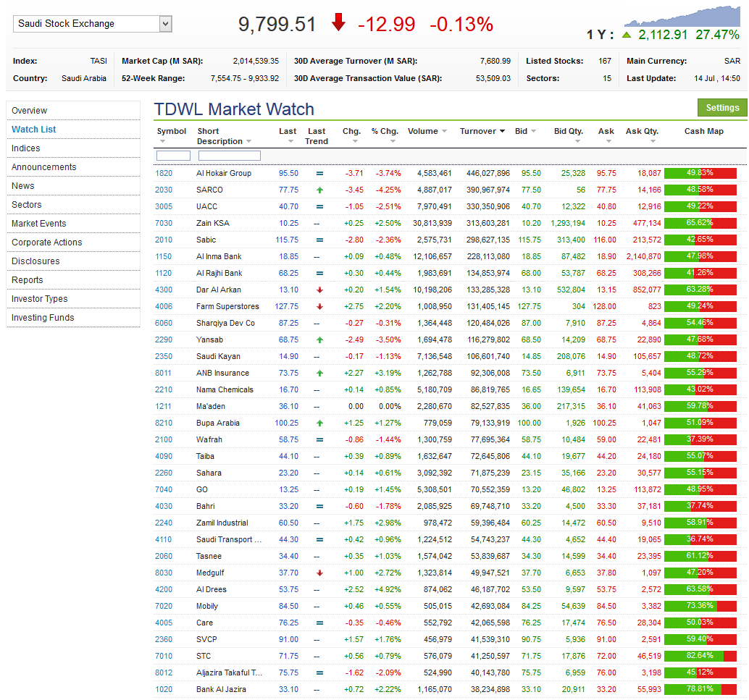
Task: Go to Indices in the sidebar
Action: (73, 148)
